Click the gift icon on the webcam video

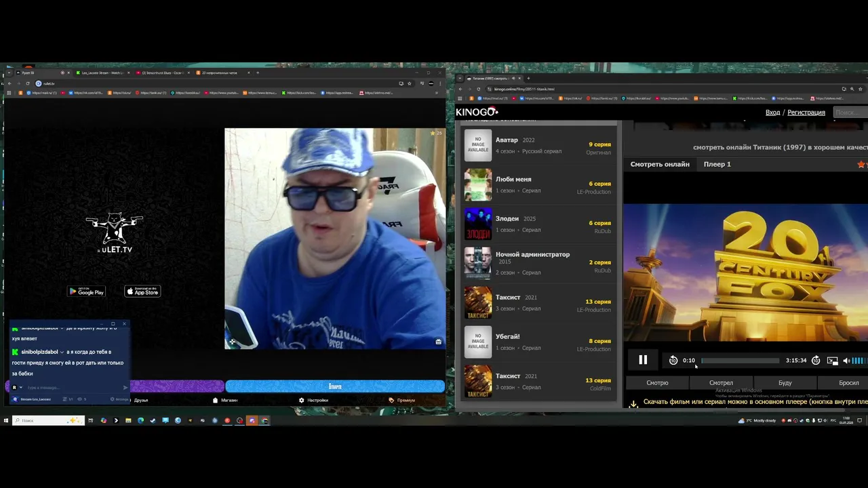coord(438,342)
